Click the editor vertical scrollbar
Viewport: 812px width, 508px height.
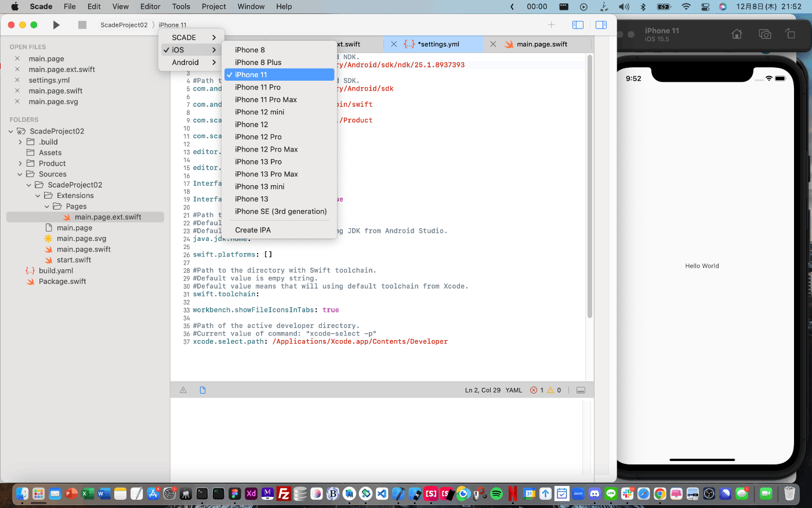tap(590, 186)
